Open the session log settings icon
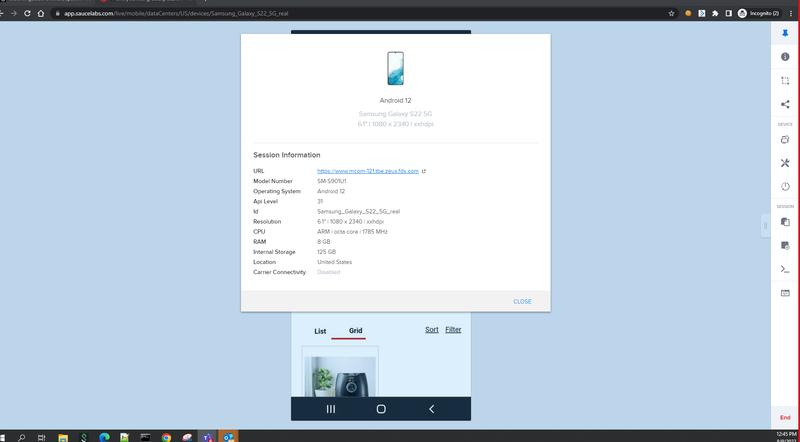Viewport: 800px width, 442px height. click(x=785, y=245)
